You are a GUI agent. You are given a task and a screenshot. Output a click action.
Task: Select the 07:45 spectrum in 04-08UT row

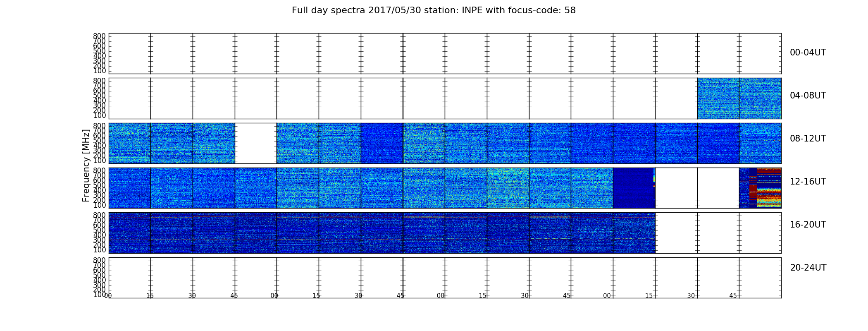760,98
